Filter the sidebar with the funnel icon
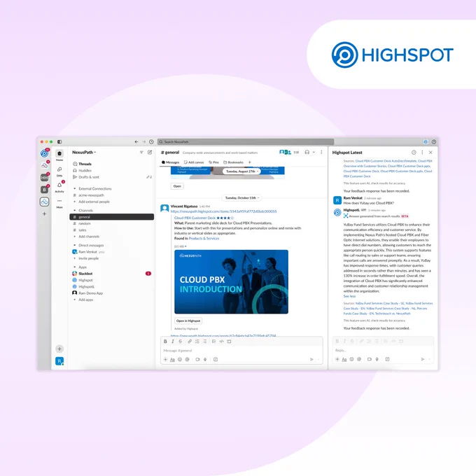This screenshot has width=476, height=476. (x=141, y=153)
